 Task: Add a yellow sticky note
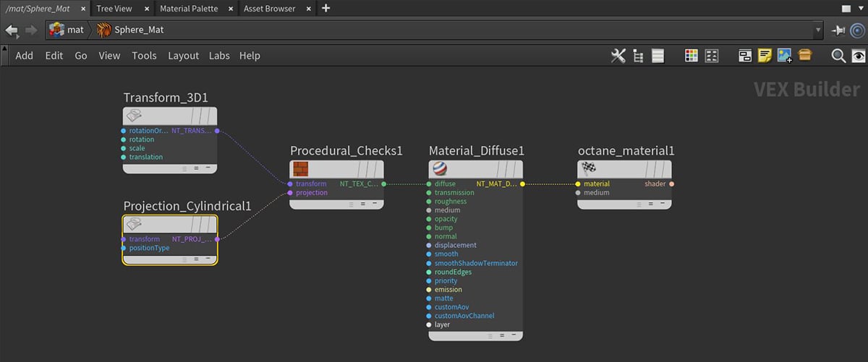(765, 56)
